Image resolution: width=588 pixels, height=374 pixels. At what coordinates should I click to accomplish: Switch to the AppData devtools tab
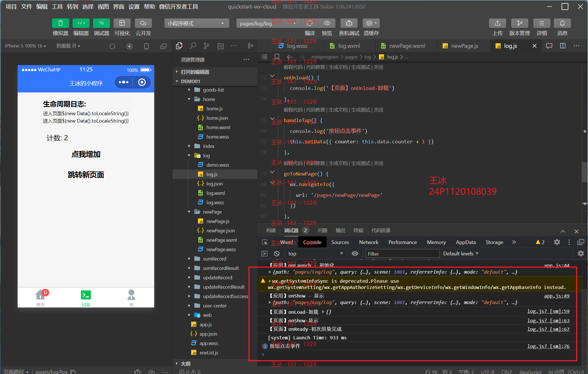[x=466, y=242]
